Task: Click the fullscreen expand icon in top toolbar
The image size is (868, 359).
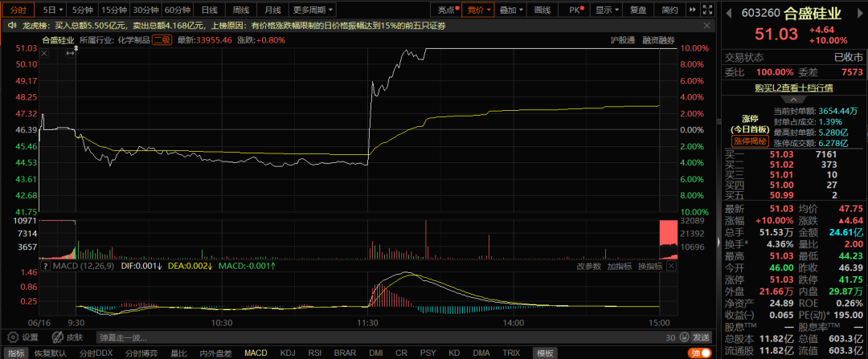Action: pos(707,10)
